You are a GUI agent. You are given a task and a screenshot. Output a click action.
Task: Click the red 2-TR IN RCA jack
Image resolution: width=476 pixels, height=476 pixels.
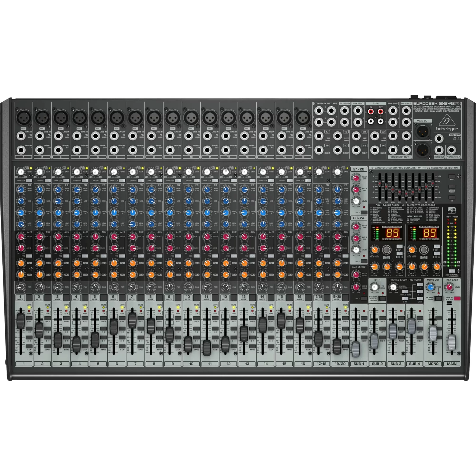coord(371,112)
